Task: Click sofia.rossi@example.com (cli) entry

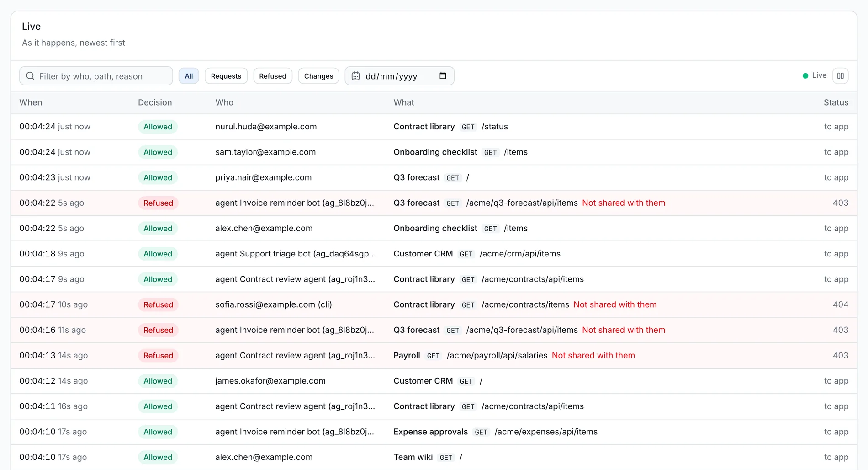Action: tap(274, 304)
